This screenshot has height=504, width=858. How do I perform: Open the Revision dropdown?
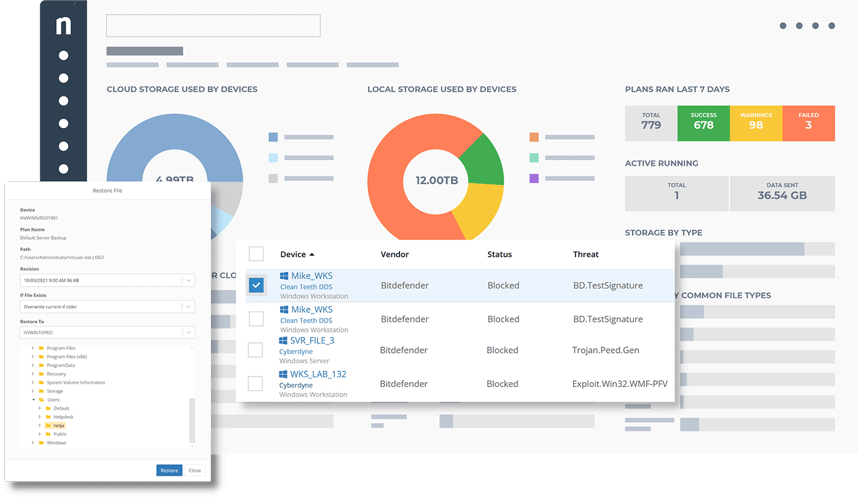(107, 280)
